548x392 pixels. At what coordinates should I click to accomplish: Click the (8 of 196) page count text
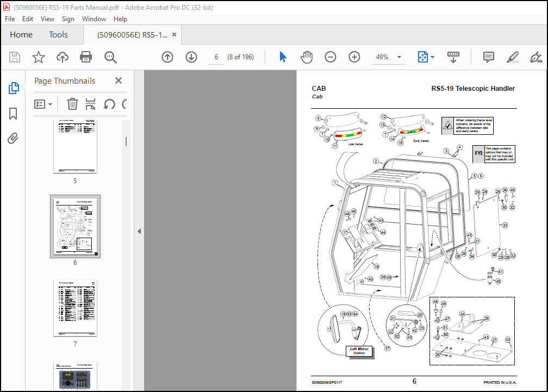click(x=240, y=57)
